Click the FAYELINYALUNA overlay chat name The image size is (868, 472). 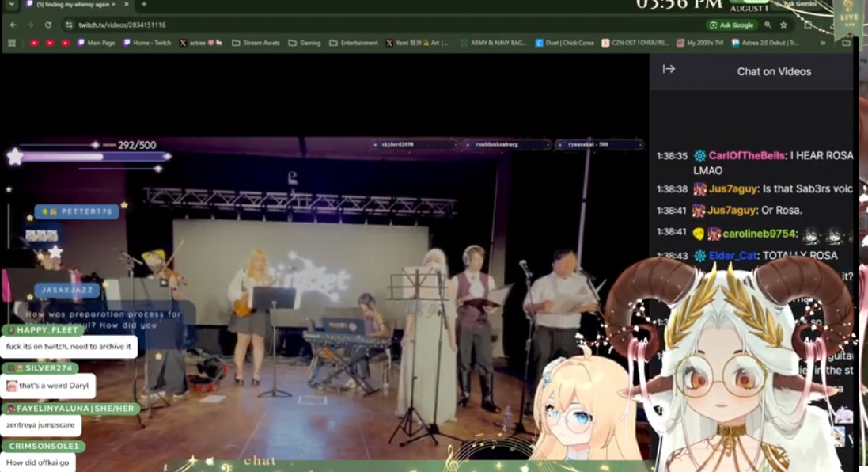pos(71,409)
